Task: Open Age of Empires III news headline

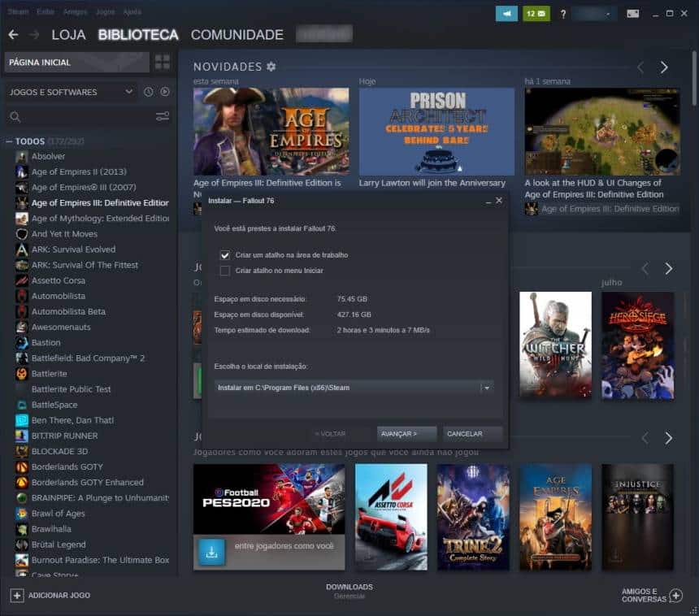Action: click(x=267, y=183)
